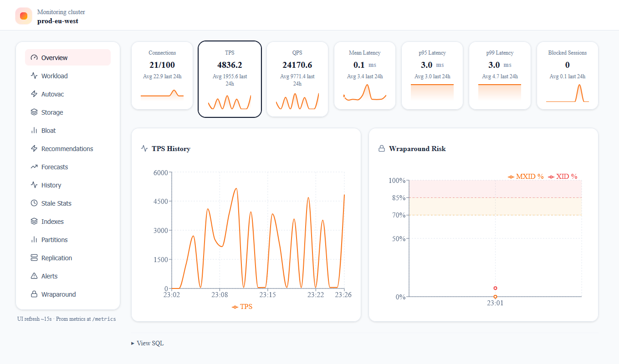This screenshot has width=619, height=364.
Task: Select the Stale Stats clock icon
Action: (x=34, y=203)
